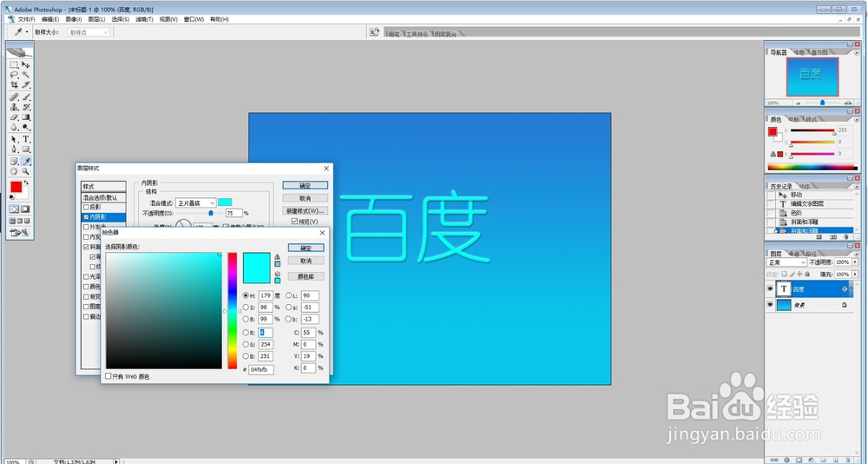Cancel the color picker with 取消
The width and height of the screenshot is (868, 464).
306,261
